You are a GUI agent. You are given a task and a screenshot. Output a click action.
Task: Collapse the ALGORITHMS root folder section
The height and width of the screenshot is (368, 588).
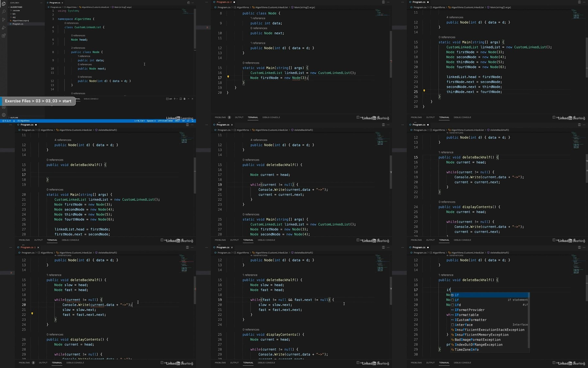pyautogui.click(x=26, y=7)
